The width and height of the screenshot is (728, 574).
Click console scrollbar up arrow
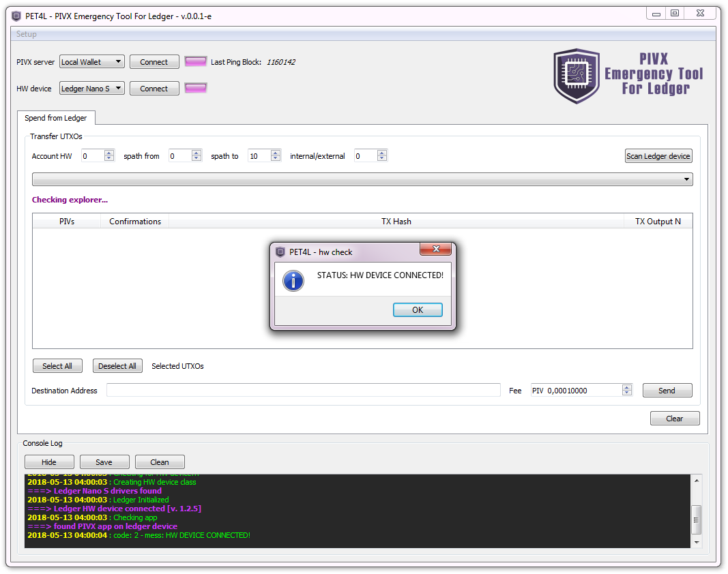(697, 481)
